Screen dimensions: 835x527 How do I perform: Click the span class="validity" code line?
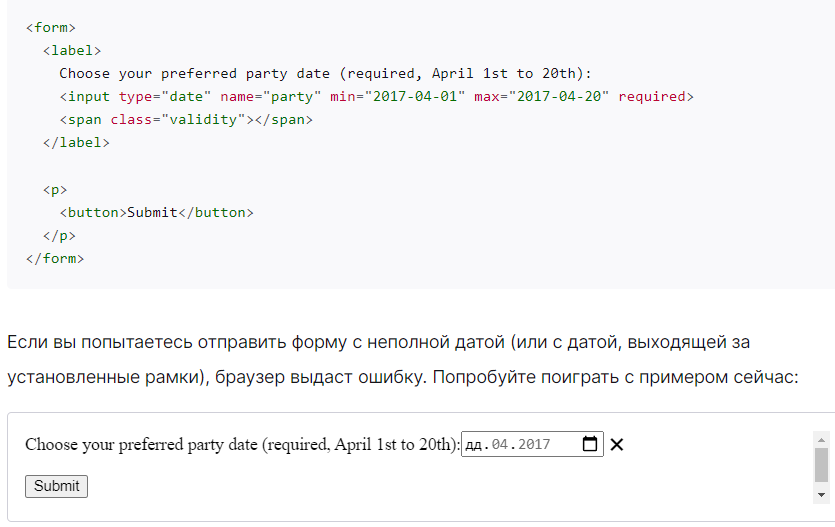tap(186, 120)
